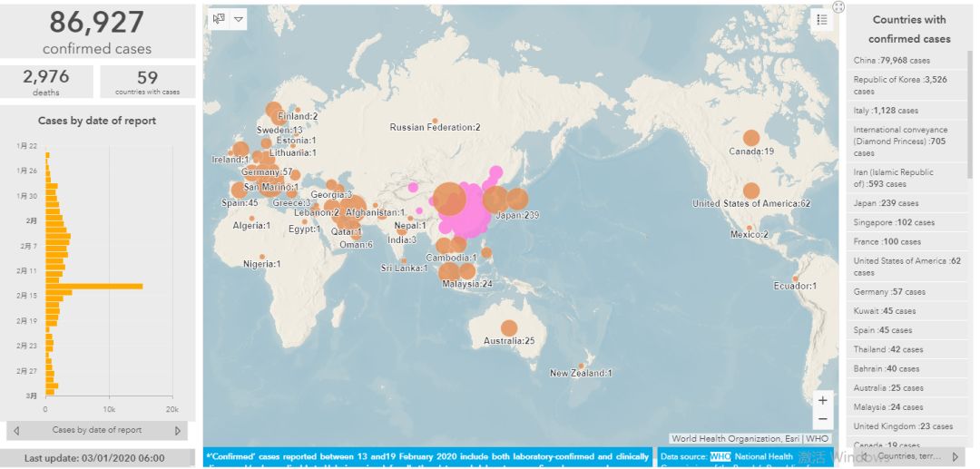Select Kuwait 45 cases entry
The width and height of the screenshot is (980, 469).
(x=906, y=311)
